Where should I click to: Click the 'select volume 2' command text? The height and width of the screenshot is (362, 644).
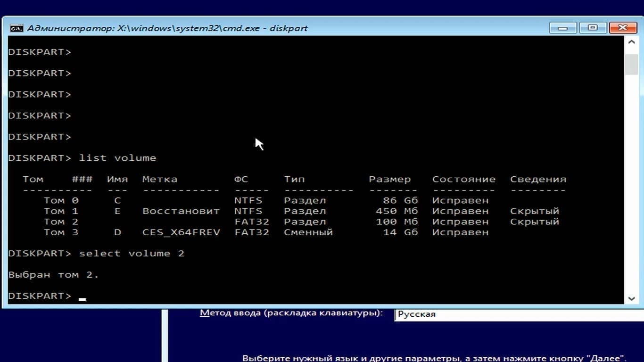132,254
